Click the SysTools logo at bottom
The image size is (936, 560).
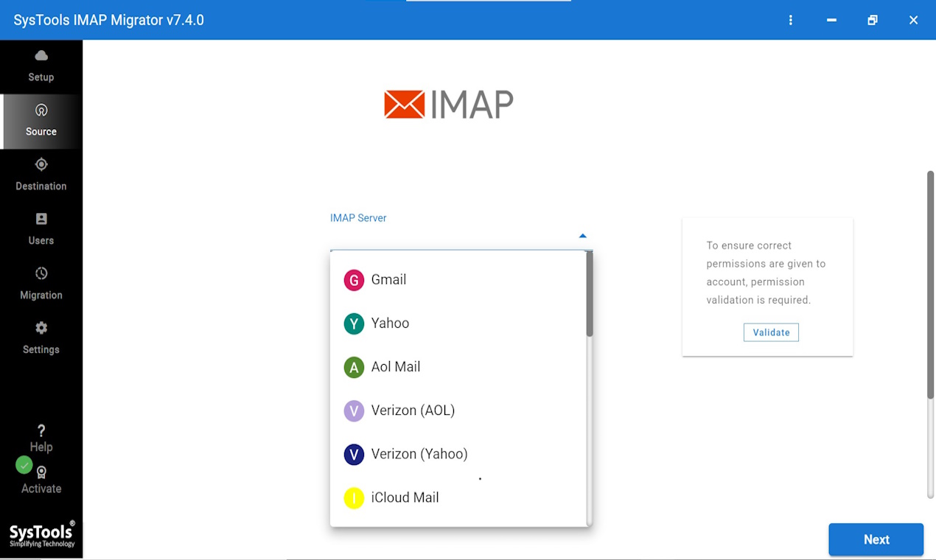(x=41, y=534)
